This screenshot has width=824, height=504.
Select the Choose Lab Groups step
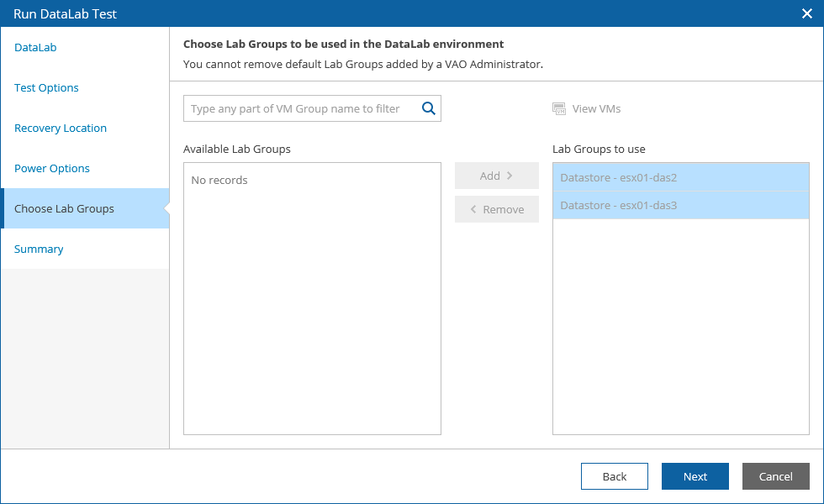pos(64,209)
